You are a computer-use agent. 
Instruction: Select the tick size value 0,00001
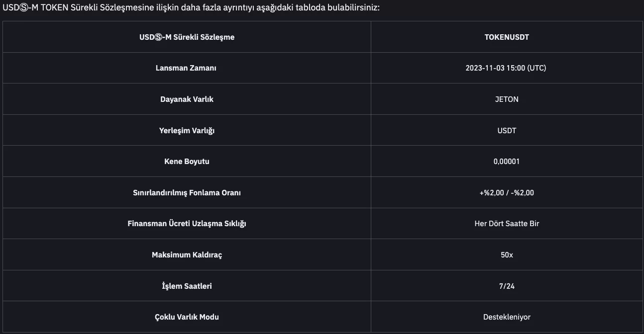click(x=507, y=162)
